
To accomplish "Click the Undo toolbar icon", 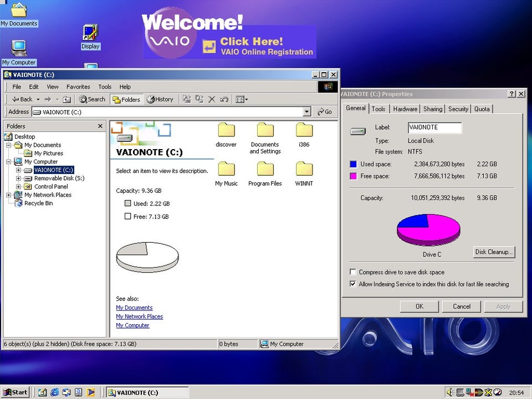I will pos(224,99).
